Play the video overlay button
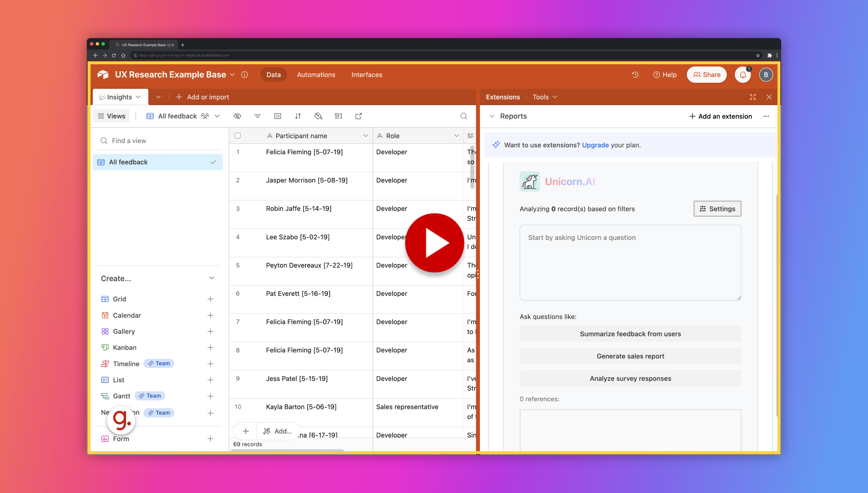Screen dimensions: 868x493 pos(434,243)
